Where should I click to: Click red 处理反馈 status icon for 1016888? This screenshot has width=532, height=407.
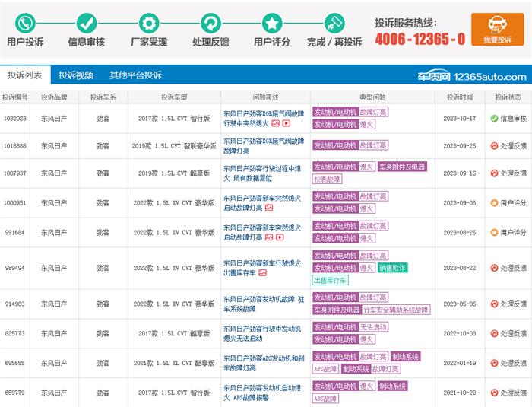pyautogui.click(x=494, y=146)
